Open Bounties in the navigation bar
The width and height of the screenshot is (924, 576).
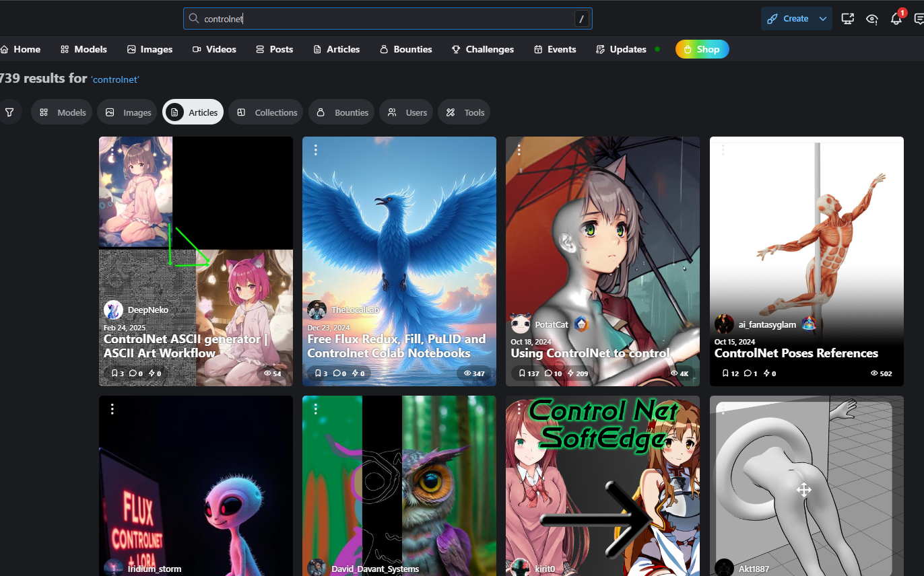tap(405, 49)
